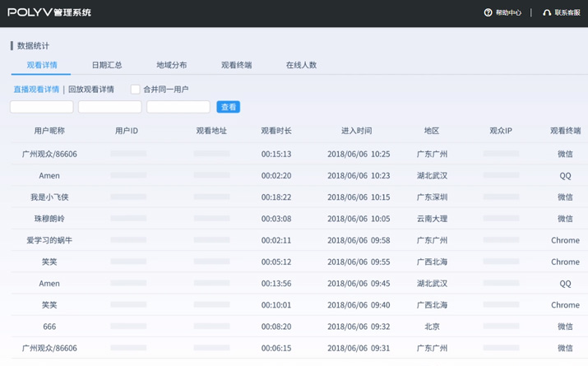Enable the merge same user checkbox

[135, 89]
